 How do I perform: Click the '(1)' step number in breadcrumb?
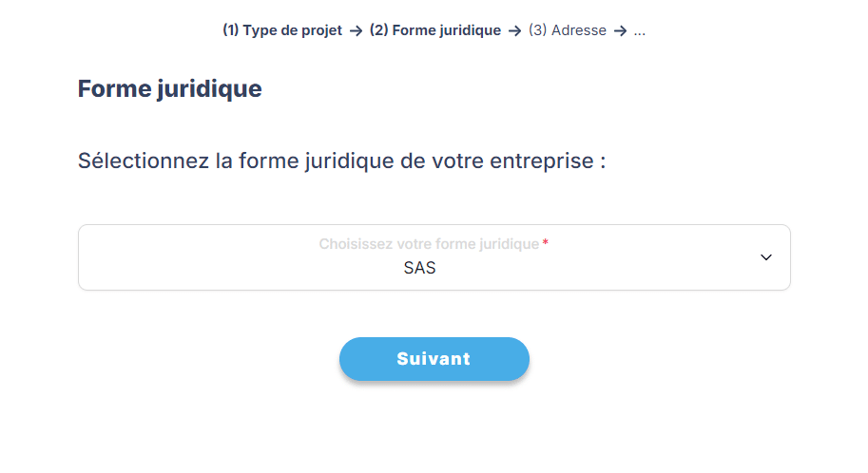[x=230, y=30]
